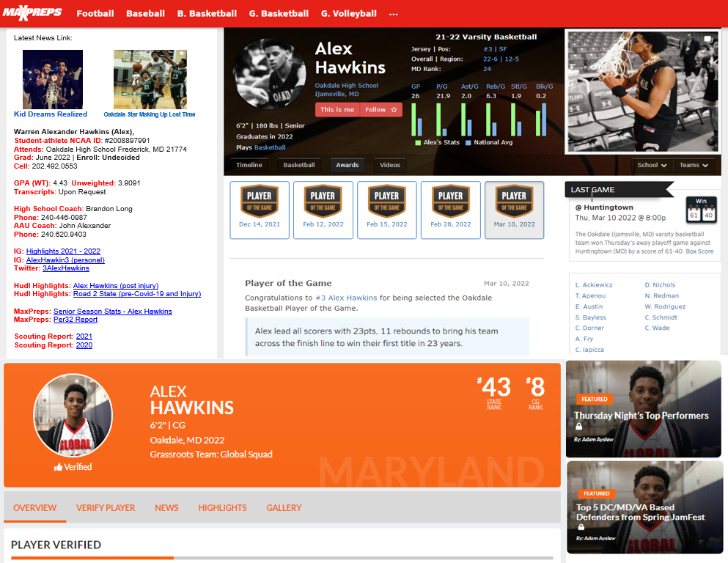Viewport: 728px width, 563px height.
Task: Click the Verified thumbs-up icon
Action: (x=58, y=467)
